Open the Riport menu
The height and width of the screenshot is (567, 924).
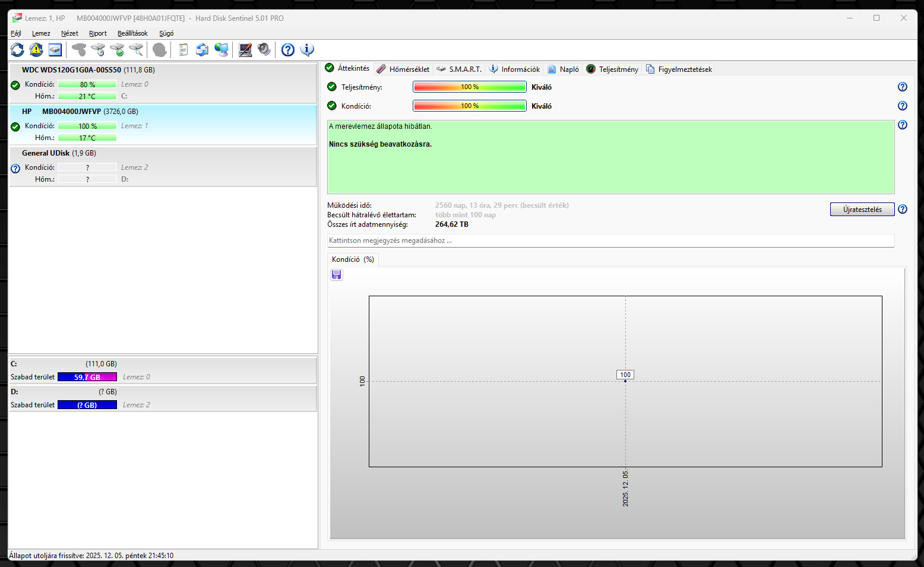point(98,33)
